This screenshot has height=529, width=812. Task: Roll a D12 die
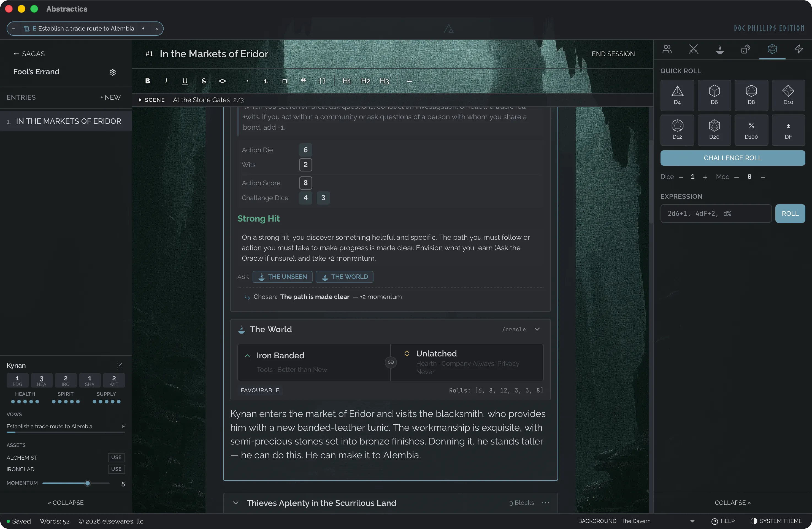click(677, 130)
